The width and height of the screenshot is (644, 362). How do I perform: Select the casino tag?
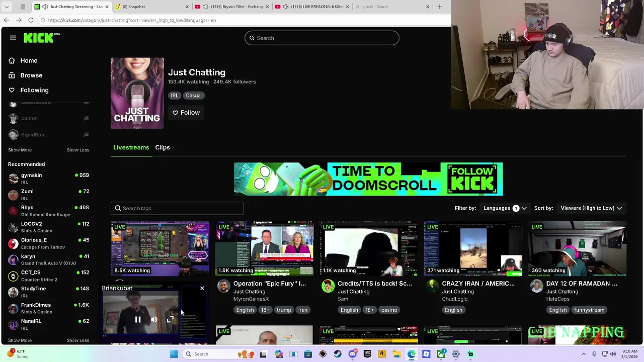click(389, 310)
